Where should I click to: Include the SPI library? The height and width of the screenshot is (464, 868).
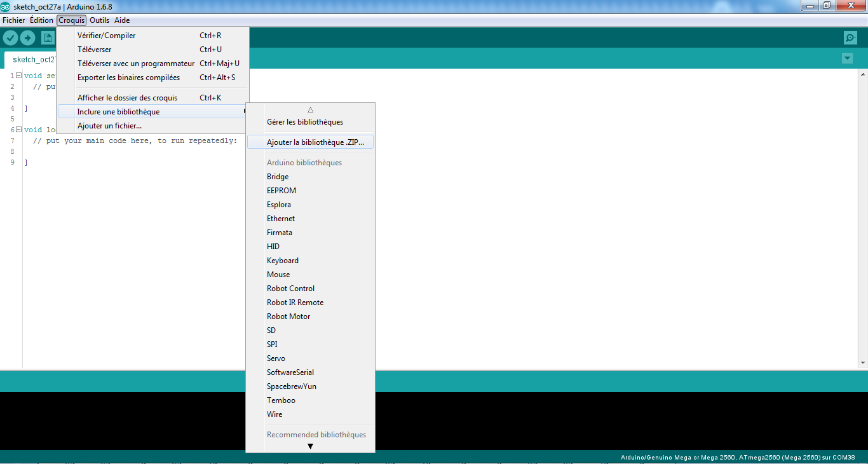pos(310,345)
